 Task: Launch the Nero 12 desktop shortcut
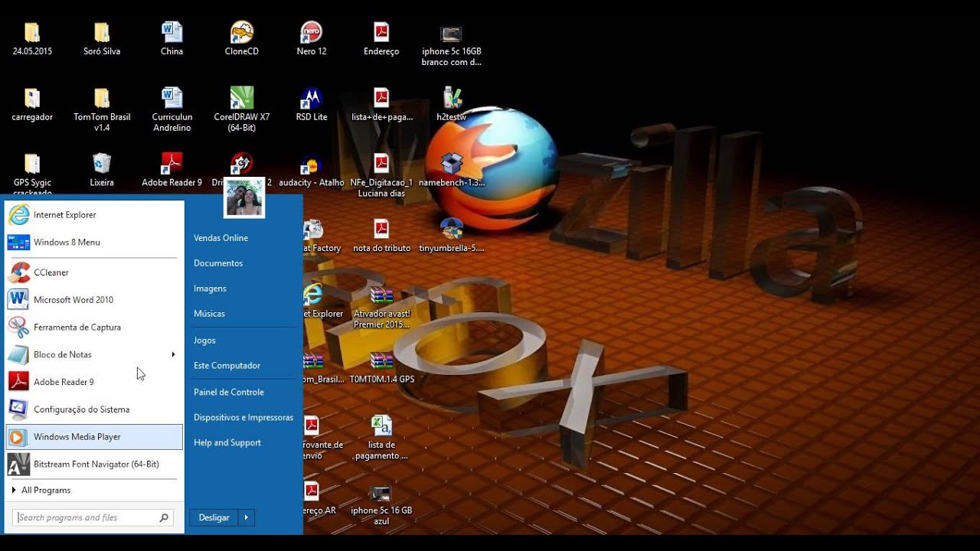312,33
